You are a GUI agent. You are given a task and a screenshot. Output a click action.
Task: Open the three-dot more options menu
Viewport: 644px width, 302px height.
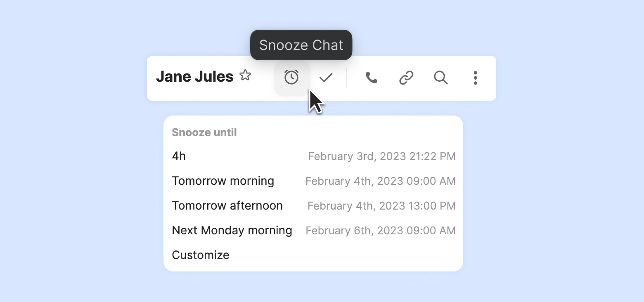pos(476,78)
